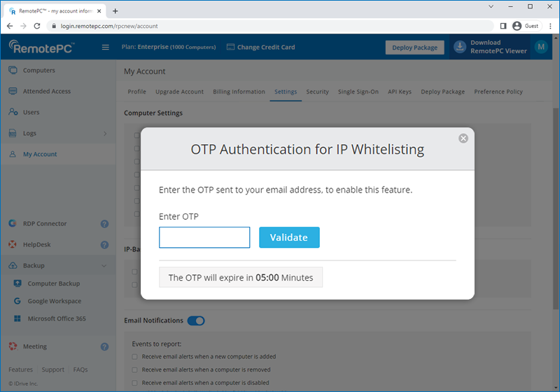560x392 pixels.
Task: Toggle the Email Notifications switch
Action: (x=196, y=321)
